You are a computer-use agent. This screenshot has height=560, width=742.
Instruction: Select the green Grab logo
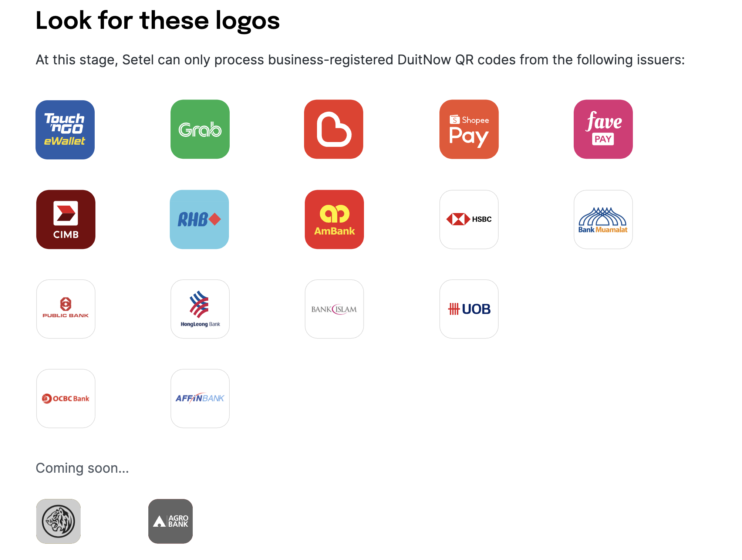pos(200,129)
